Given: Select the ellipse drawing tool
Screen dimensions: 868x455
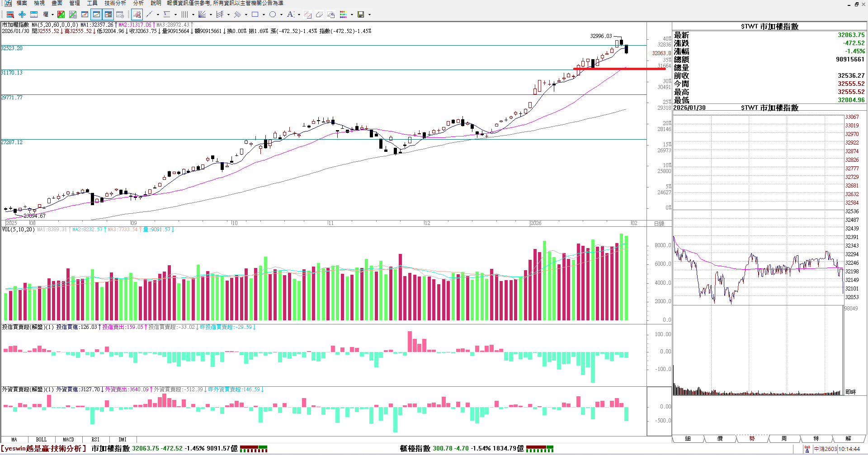Looking at the screenshot, I should (x=273, y=14).
